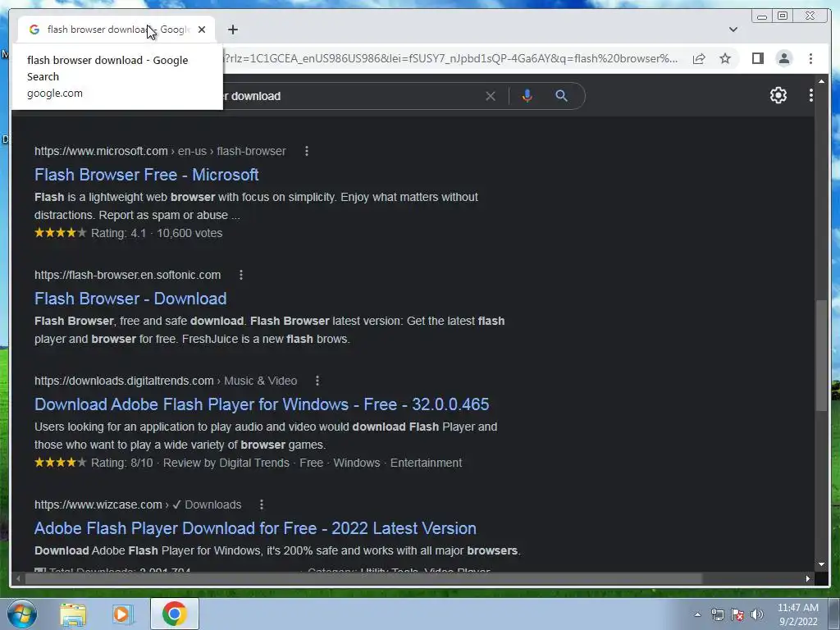Click the downloads.digitaltrends.com URL

(x=166, y=381)
